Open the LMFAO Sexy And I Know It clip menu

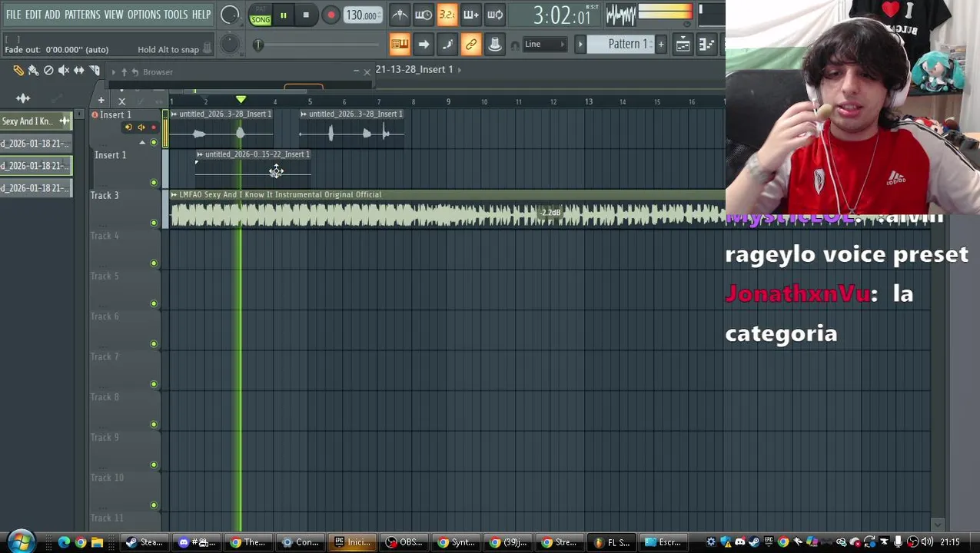point(174,194)
